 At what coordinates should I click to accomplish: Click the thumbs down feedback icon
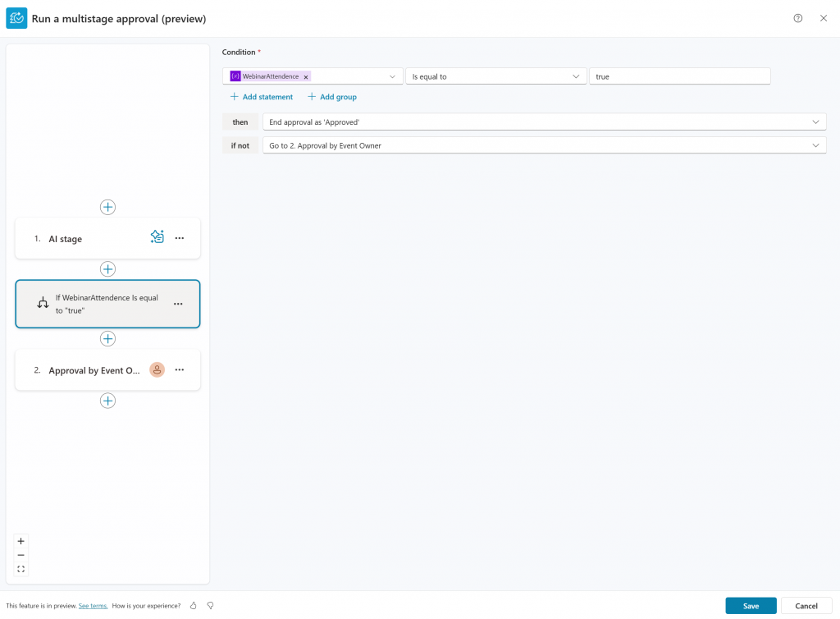pos(210,606)
